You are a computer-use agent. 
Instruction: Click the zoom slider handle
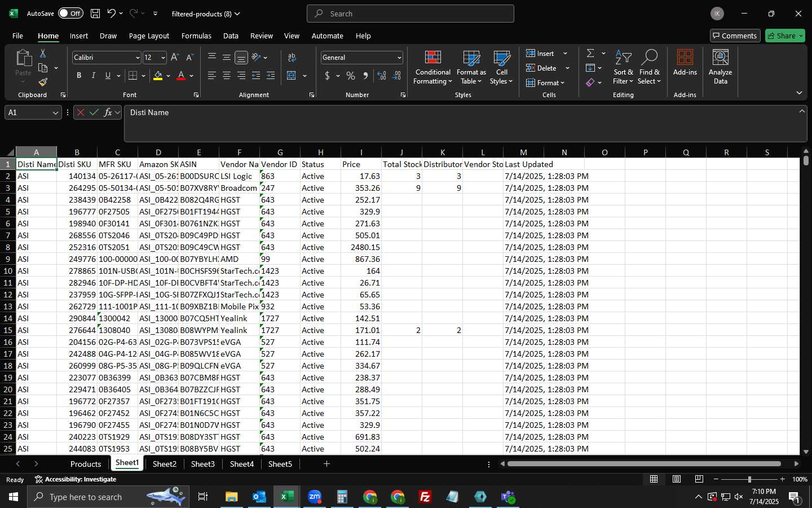(749, 479)
